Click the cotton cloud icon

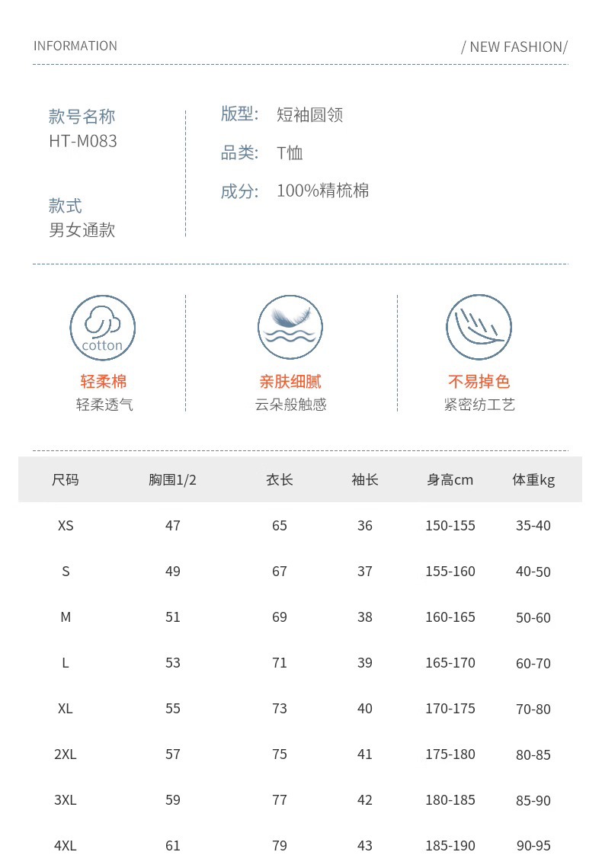click(x=102, y=328)
